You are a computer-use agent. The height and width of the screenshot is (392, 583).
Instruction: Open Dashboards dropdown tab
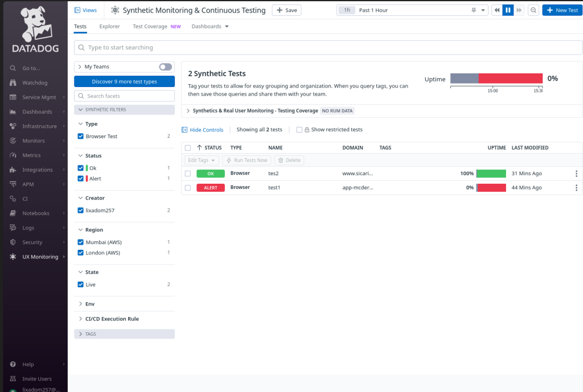(x=210, y=26)
